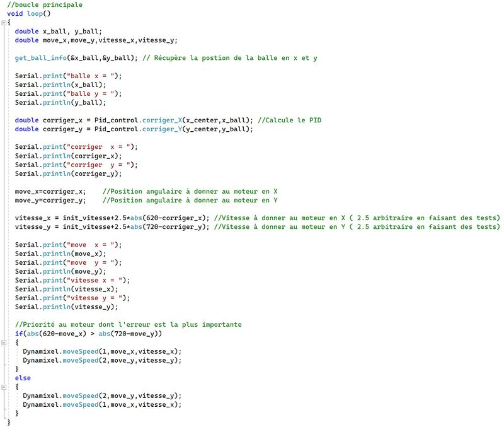504x427 pixels.
Task: Place cursor on the void keyword
Action: coord(15,13)
